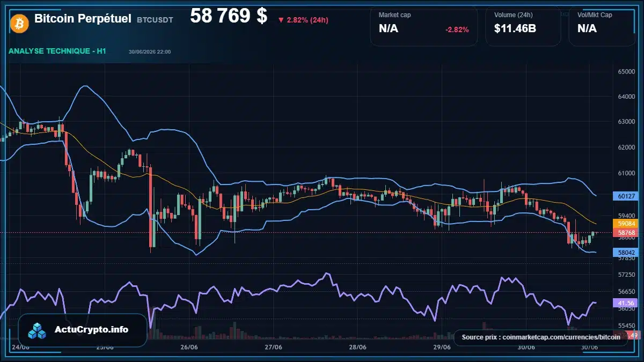This screenshot has width=644, height=362.
Task: Click the 27/06 date axis label
Action: pos(274,347)
